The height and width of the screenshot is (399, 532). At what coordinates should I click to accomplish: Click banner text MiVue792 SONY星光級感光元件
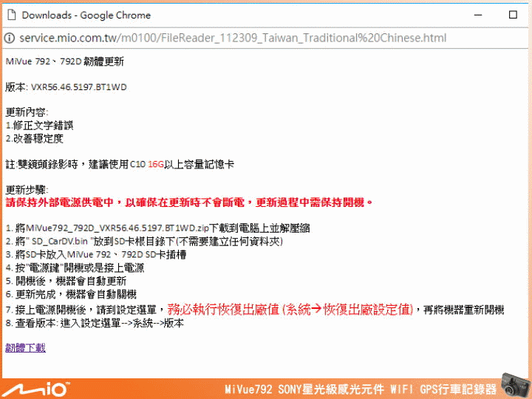(304, 389)
